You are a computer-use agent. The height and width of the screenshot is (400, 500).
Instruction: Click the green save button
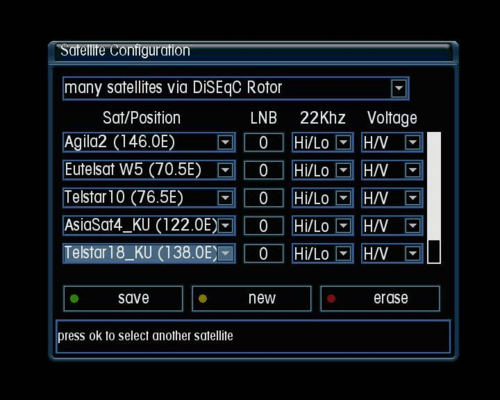pyautogui.click(x=123, y=299)
